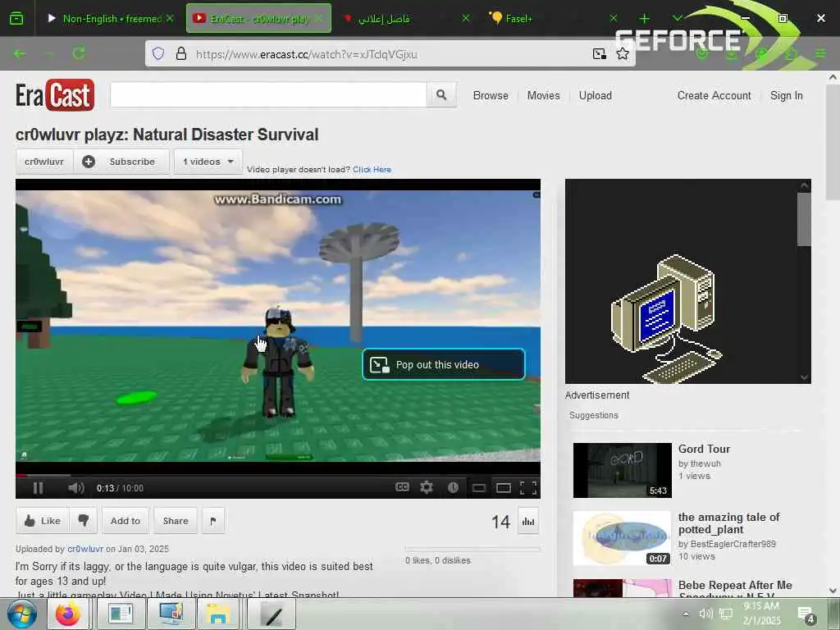Open the Movies page
840x630 pixels.
[x=543, y=95]
